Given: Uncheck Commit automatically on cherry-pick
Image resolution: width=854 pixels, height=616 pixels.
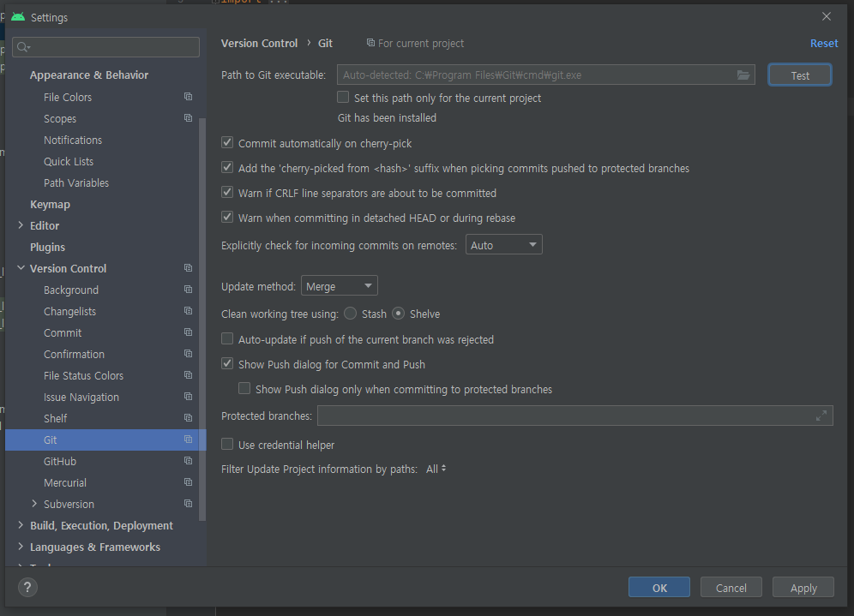Looking at the screenshot, I should coord(227,142).
